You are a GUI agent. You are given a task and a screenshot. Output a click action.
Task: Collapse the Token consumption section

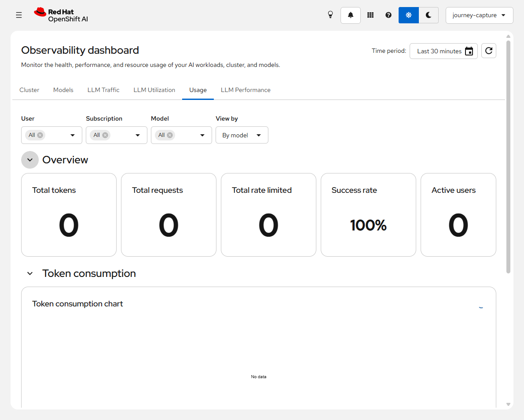coord(30,273)
